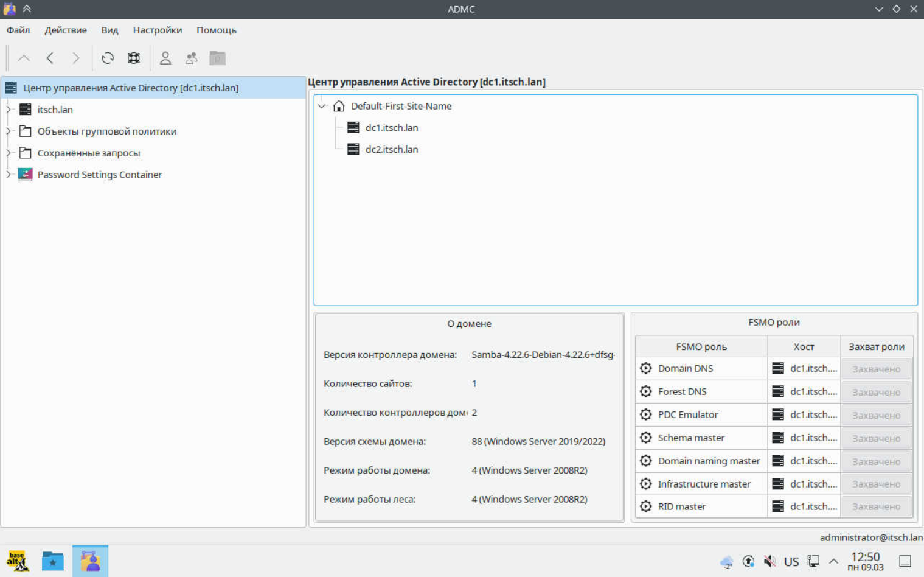Viewport: 924px width, 577px height.
Task: Expand the itsch.lan domain tree node
Action: 9,110
